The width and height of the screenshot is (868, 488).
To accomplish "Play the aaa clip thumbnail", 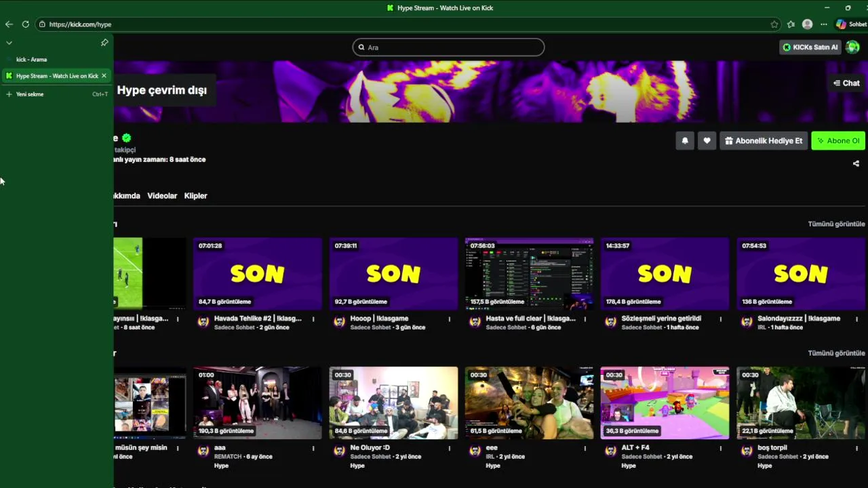I will click(258, 403).
